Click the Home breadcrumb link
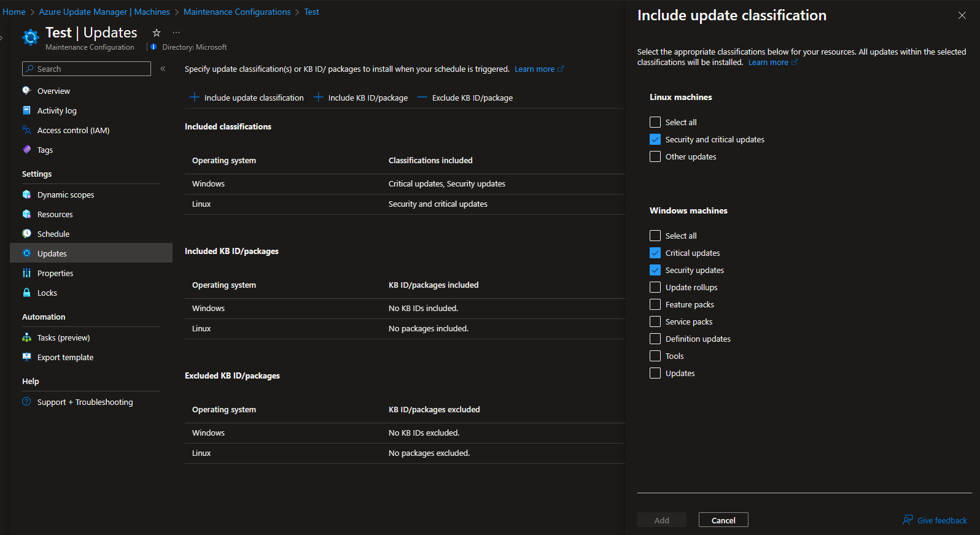This screenshot has width=980, height=535. point(14,12)
